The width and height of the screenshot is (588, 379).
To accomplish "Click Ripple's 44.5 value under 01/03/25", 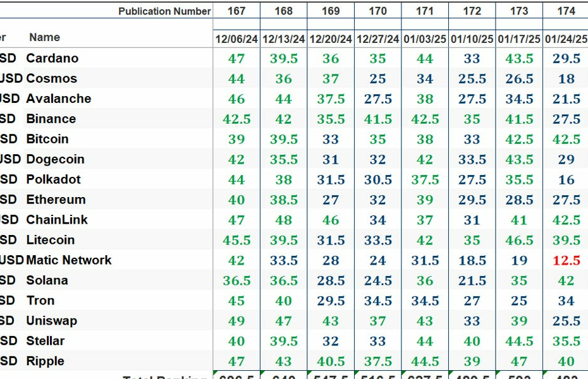I will pos(425,361).
